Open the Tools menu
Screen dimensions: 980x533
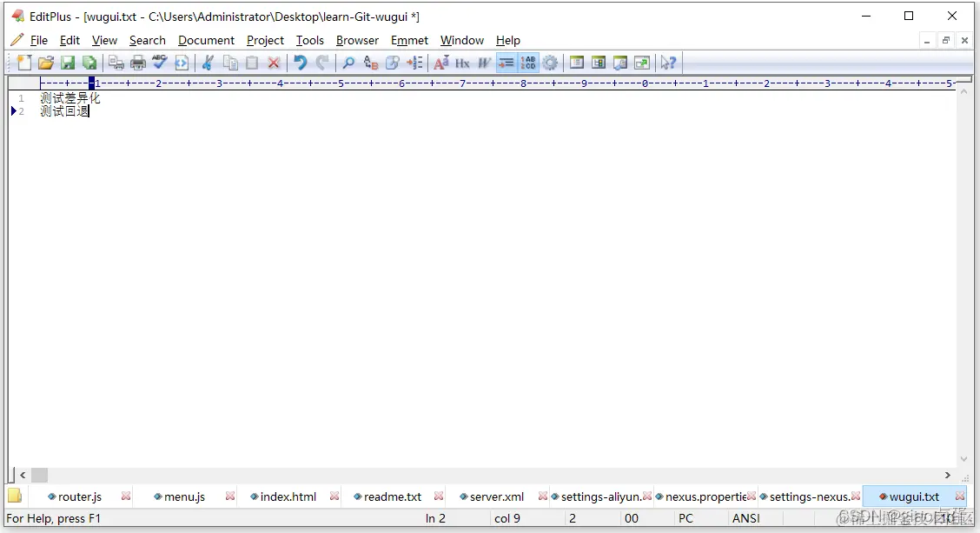click(x=310, y=40)
